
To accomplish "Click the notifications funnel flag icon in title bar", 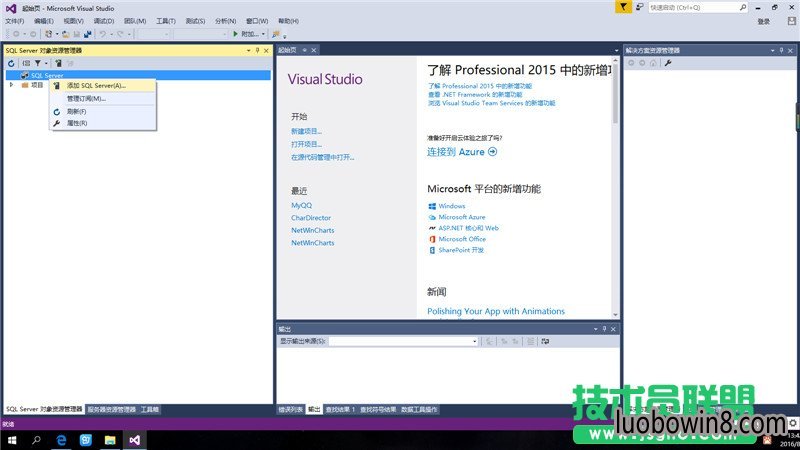I will coord(623,7).
